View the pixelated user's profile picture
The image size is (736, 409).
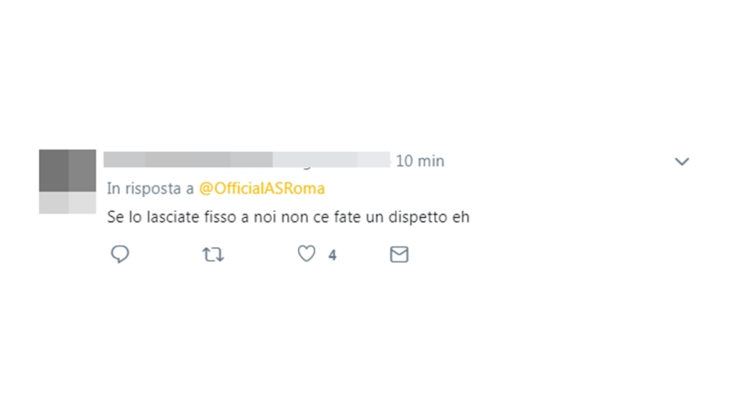68,182
